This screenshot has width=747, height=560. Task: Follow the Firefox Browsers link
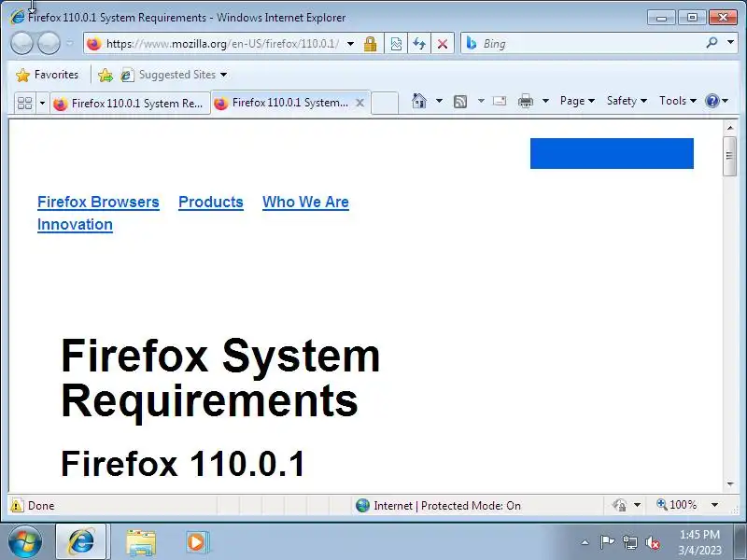(98, 202)
